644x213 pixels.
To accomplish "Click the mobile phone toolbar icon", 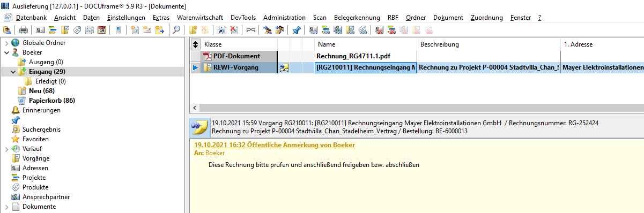I will [118, 31].
